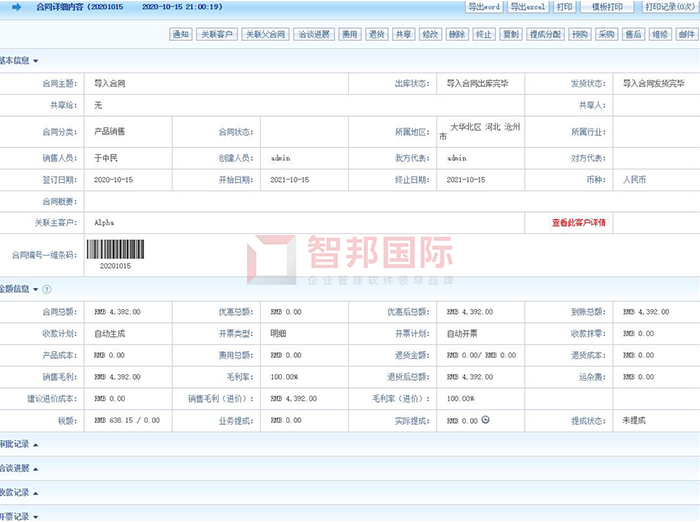
Task: Click the currency value 人民币
Action: click(634, 180)
